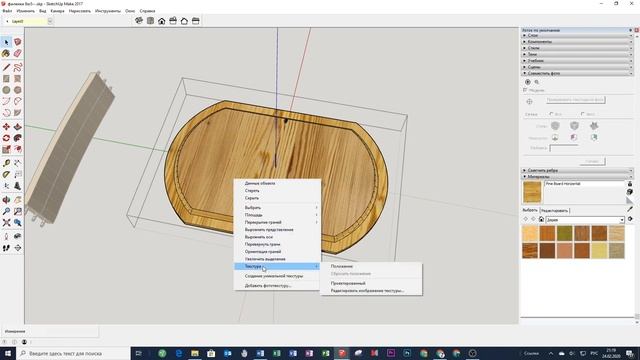Click Скрыть in the context menu
The image size is (640, 360).
pos(252,198)
